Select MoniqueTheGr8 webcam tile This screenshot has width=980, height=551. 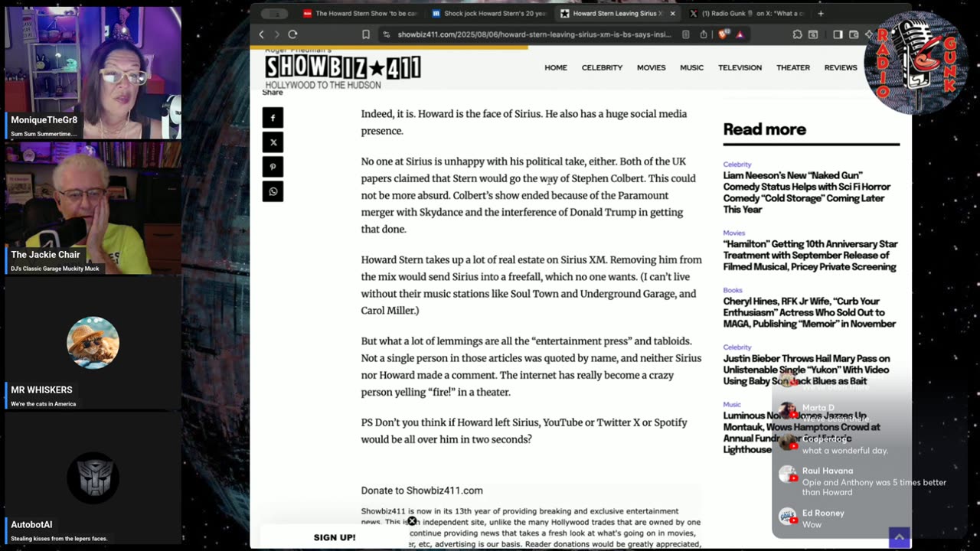(x=93, y=73)
